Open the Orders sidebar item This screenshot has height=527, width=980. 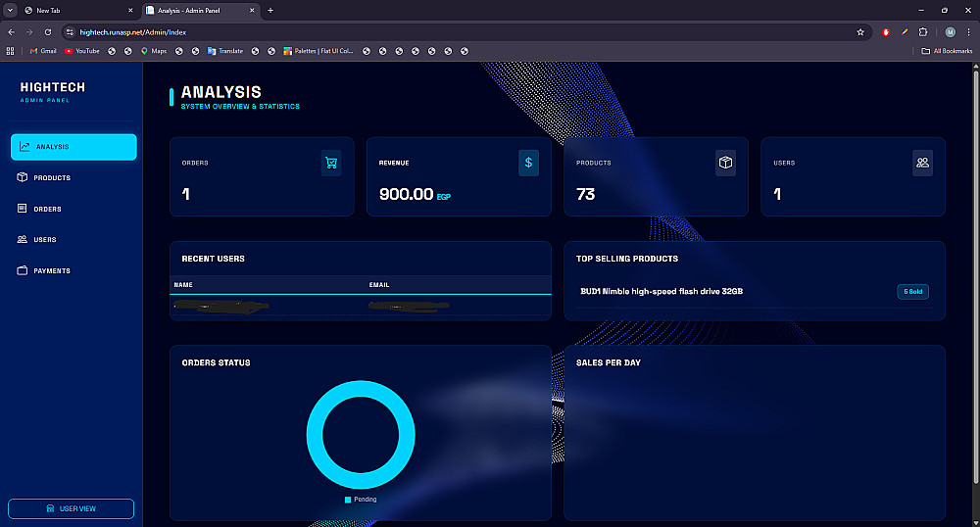[x=73, y=209]
